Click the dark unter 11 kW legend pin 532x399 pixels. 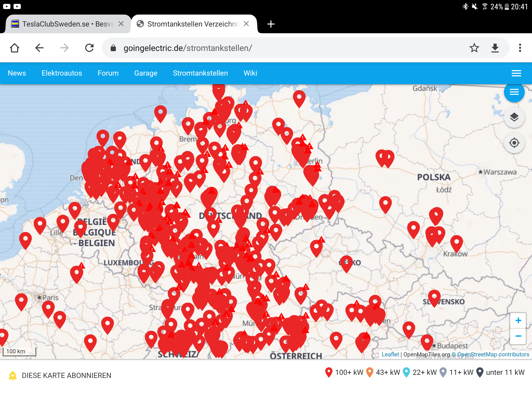[480, 372]
